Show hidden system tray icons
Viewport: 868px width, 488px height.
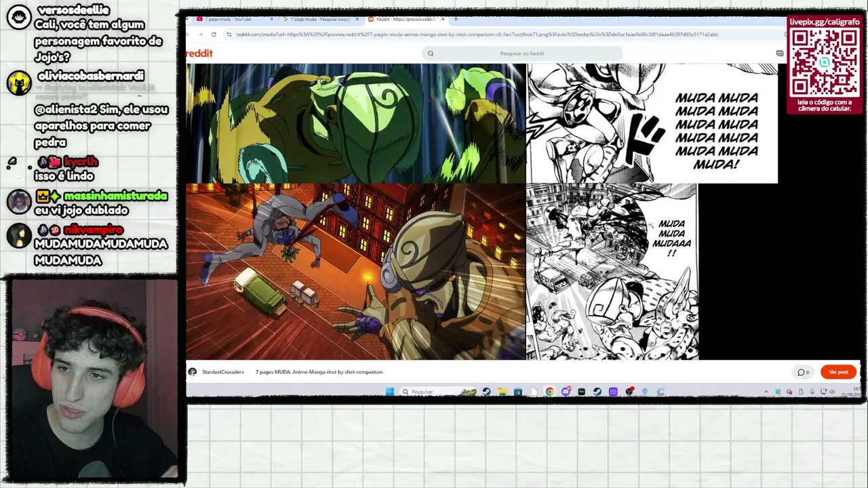(x=766, y=392)
